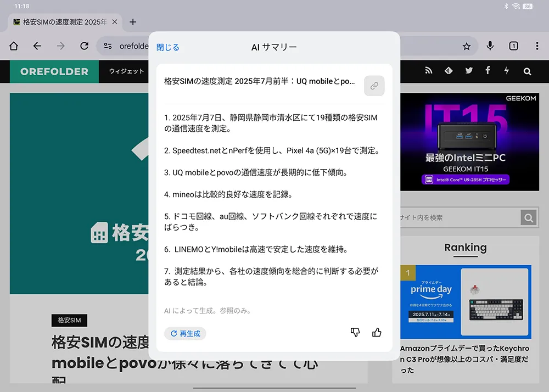Click the Ranking heading in sidebar
The image size is (549, 392).
pos(466,248)
